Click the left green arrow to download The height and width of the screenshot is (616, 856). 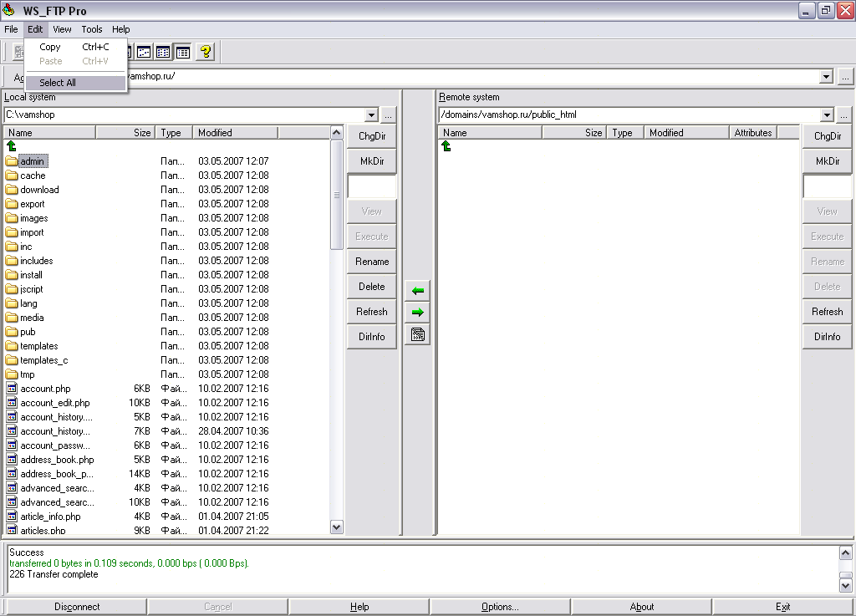click(418, 291)
